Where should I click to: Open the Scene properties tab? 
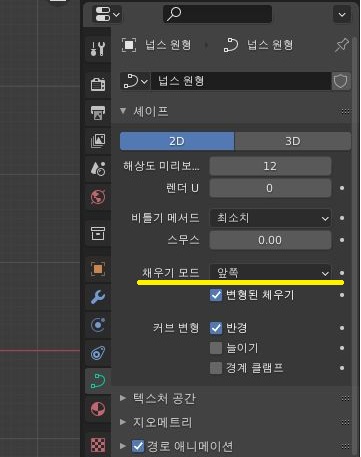pos(98,169)
